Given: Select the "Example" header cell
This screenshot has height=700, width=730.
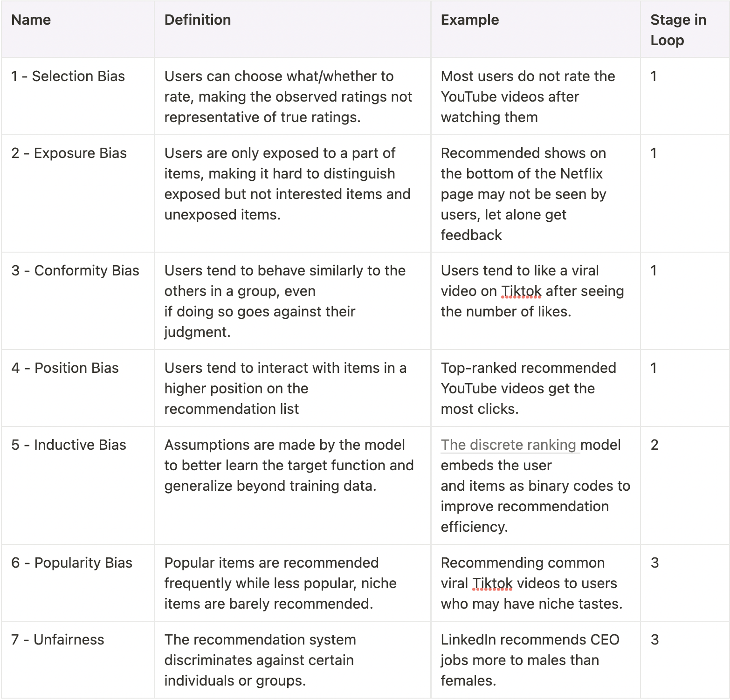Looking at the screenshot, I should coord(469,20).
